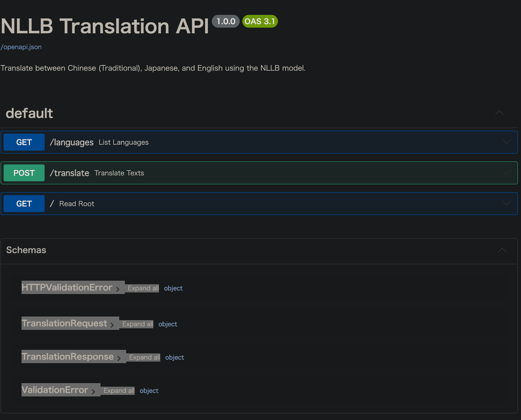Click Expand all for HTTPValidationError
This screenshot has height=420, width=521.
pos(143,288)
